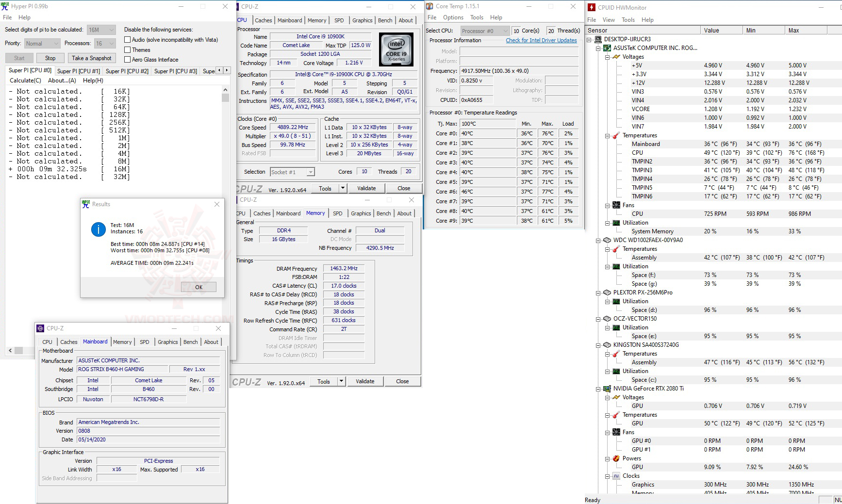Screen dimensions: 842x504
Task: Click the Fans icon in HWMonitor
Action: tap(617, 205)
